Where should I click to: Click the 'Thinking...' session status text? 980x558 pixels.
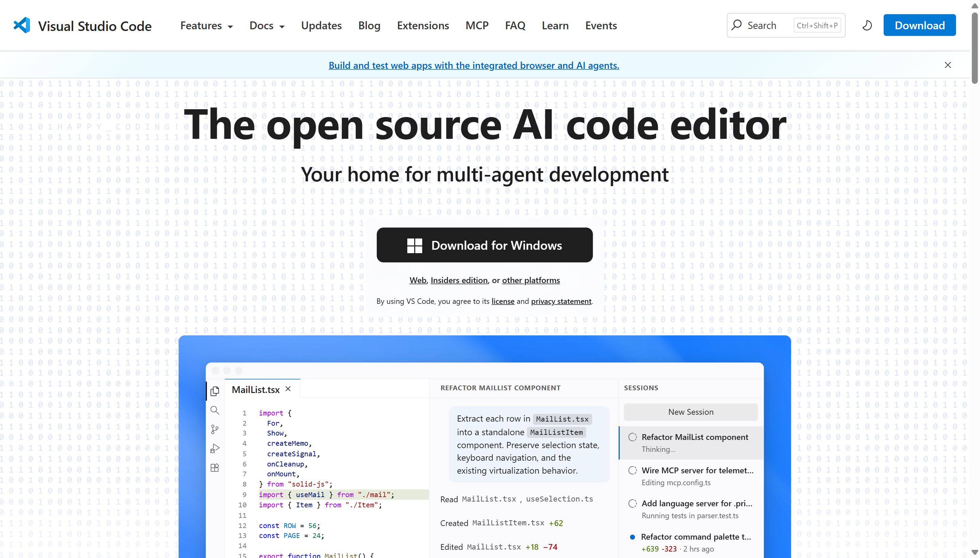tap(658, 449)
